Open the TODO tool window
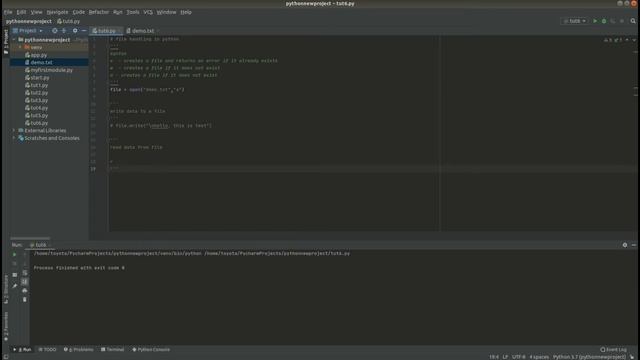The width and height of the screenshot is (640, 360). tap(48, 350)
